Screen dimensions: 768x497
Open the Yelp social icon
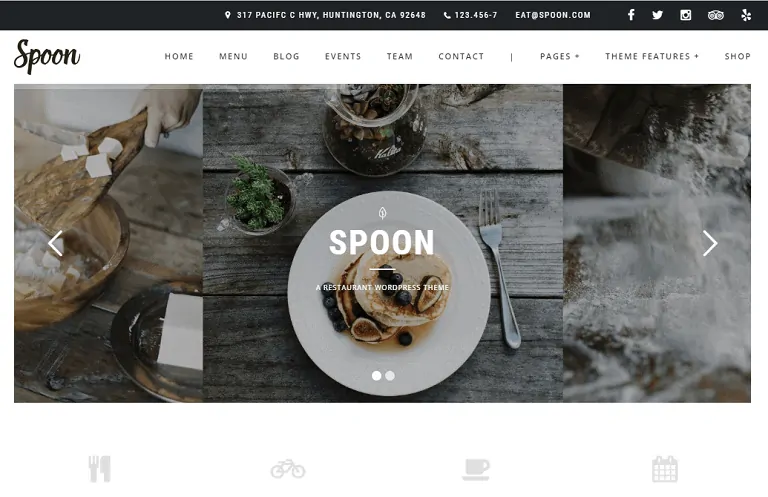point(746,15)
